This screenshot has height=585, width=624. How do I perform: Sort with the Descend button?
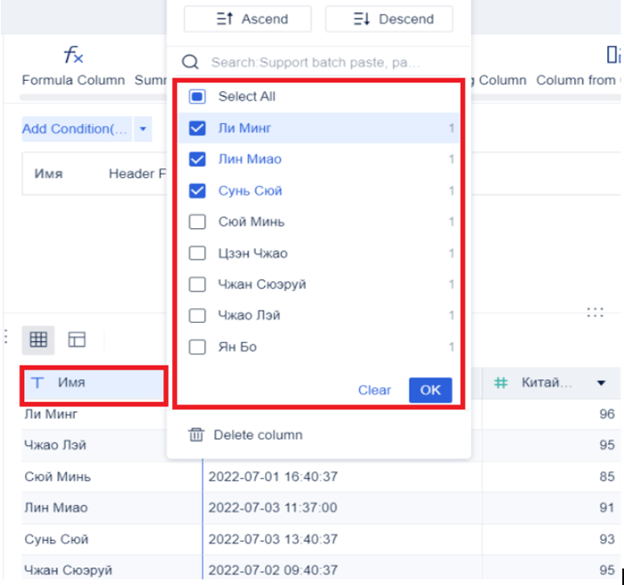pos(389,19)
